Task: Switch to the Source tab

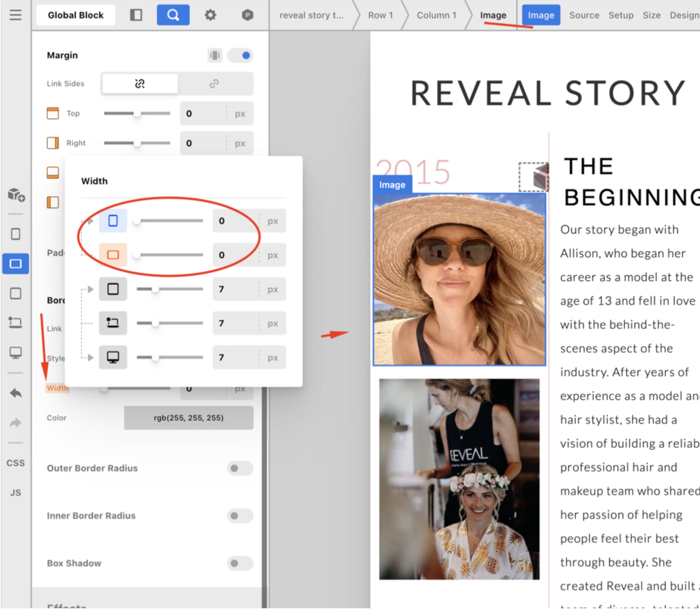Action: (x=584, y=15)
